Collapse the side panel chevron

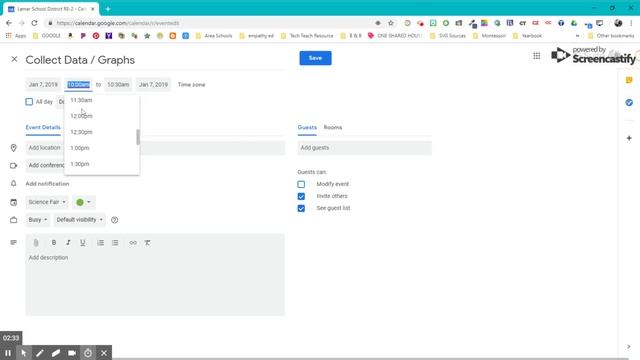coord(629,347)
